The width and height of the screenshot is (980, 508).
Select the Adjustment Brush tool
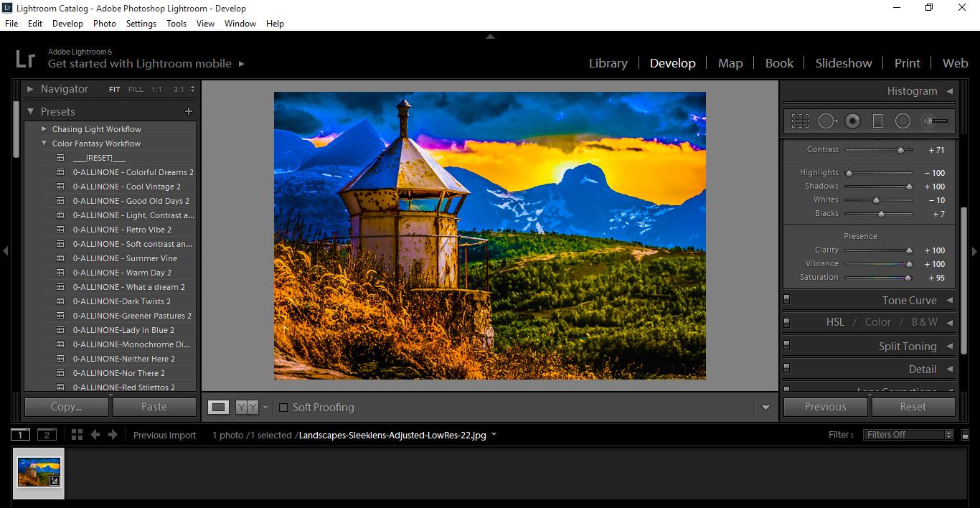coord(935,121)
